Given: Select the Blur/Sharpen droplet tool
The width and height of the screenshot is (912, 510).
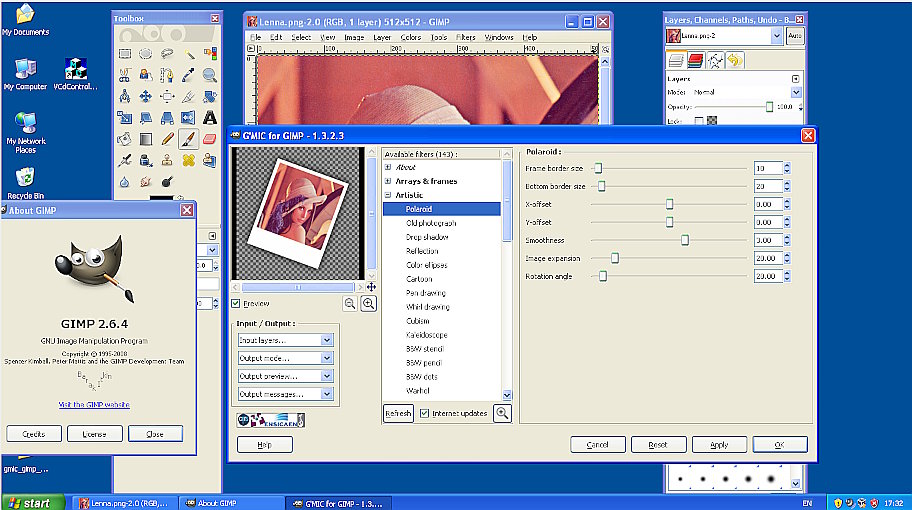Looking at the screenshot, I should tap(124, 181).
